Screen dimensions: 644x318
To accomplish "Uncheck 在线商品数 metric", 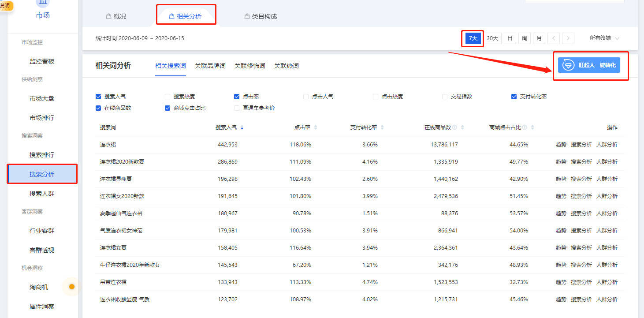I will [98, 108].
